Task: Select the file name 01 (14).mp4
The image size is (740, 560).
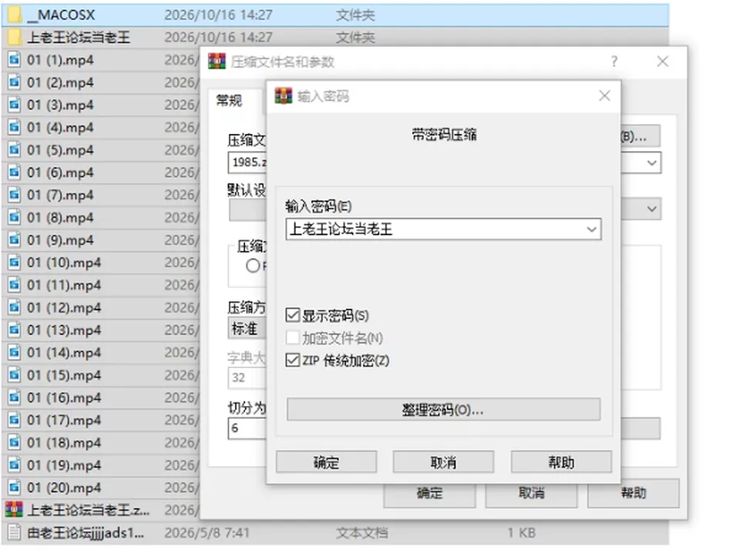Action: (x=64, y=353)
